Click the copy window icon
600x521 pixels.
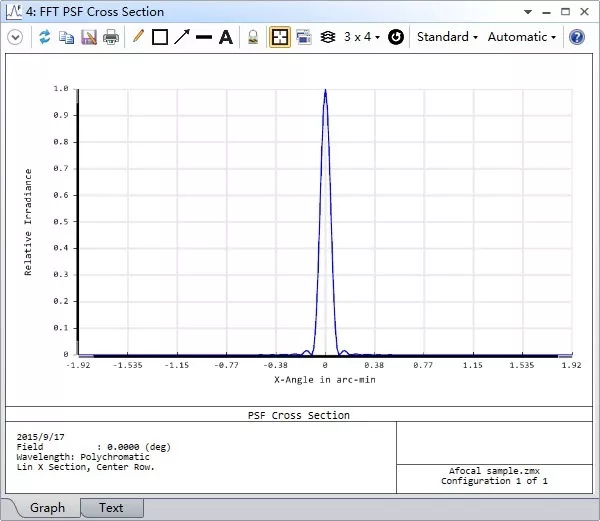tap(66, 37)
